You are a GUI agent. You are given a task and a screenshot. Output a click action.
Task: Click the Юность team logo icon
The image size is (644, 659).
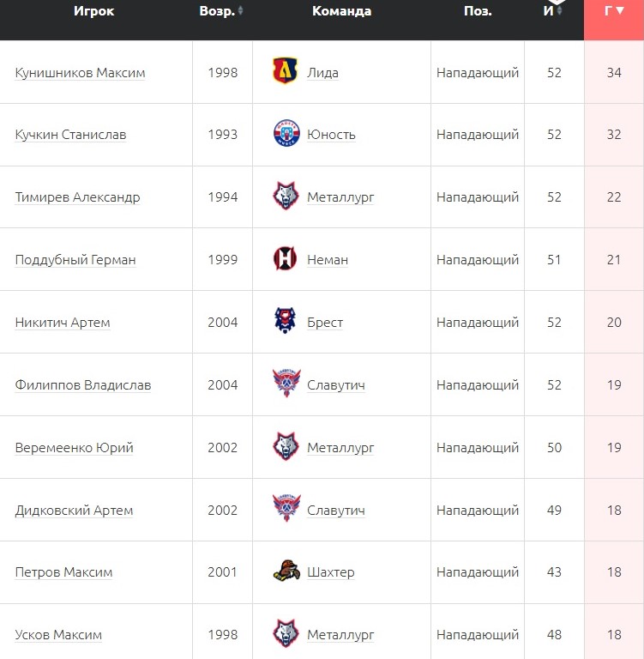pos(286,135)
